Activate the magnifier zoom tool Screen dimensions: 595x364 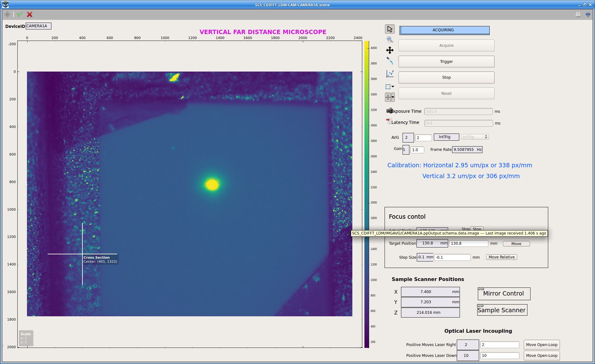[x=390, y=39]
